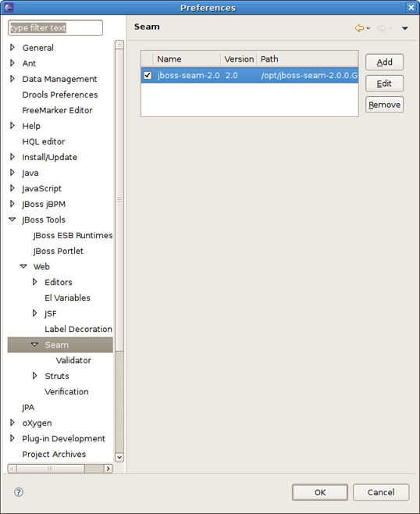Expand the Struts preferences node
Viewport: 420px width, 514px height.
click(x=34, y=376)
